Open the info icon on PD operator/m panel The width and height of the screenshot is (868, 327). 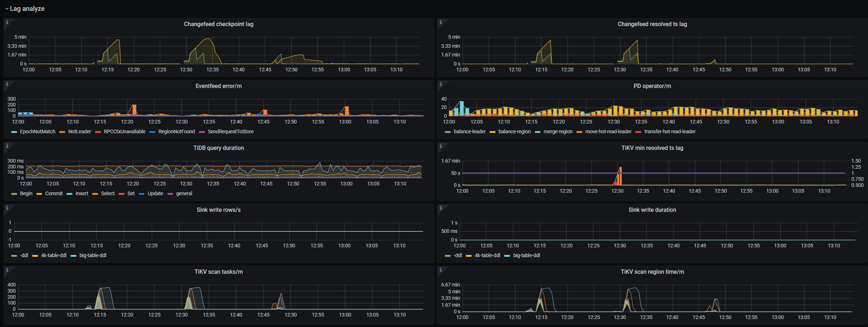point(441,84)
